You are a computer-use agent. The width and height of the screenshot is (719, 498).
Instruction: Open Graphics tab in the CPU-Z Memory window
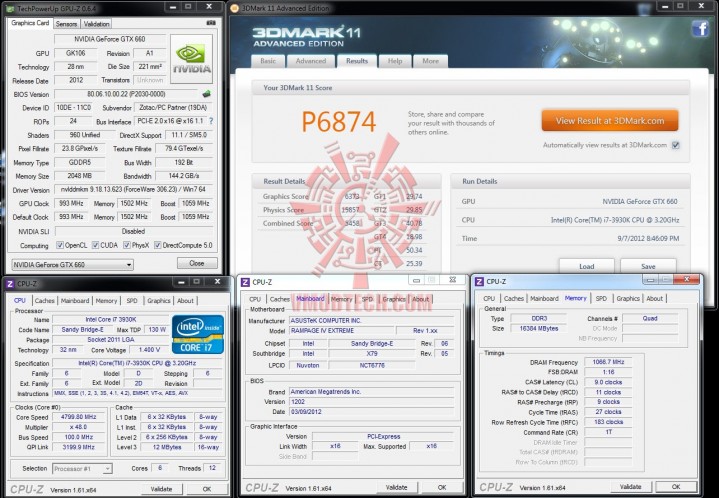point(628,299)
